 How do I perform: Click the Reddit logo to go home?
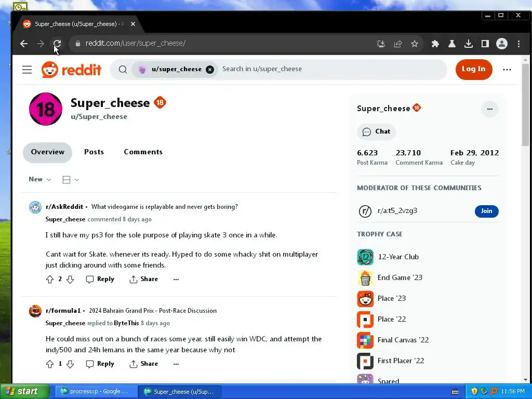pos(71,70)
